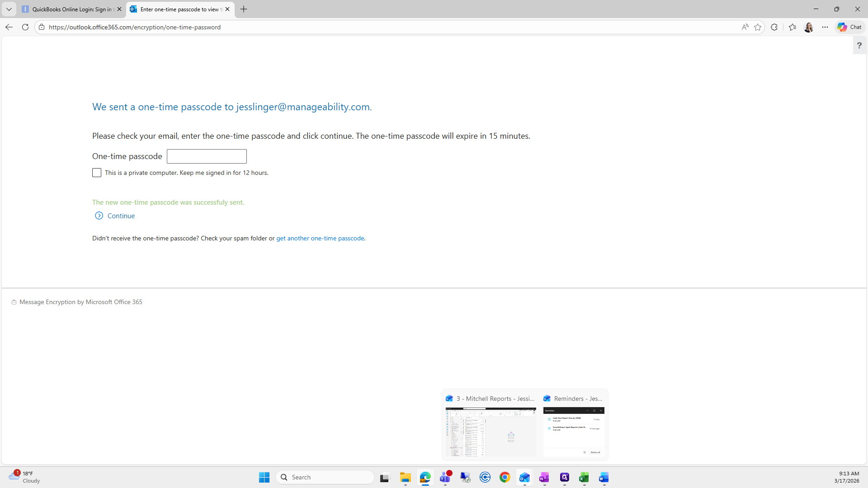Click the One-time passcode input field
868x488 pixels.
tap(207, 156)
